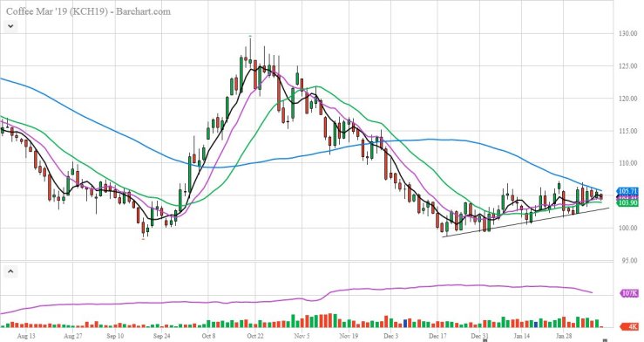Select the blue 105.71 price tag
Viewport: 644px width, 342px height.
627,191
